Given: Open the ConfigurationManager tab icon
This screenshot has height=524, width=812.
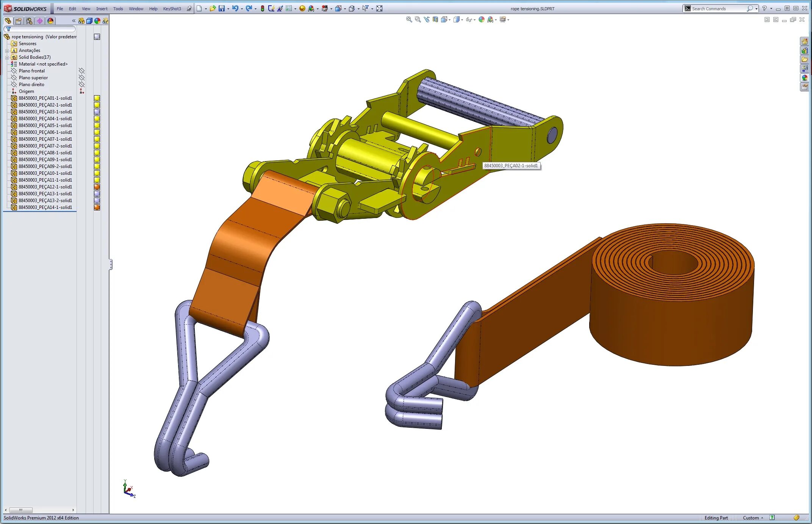Looking at the screenshot, I should 29,21.
